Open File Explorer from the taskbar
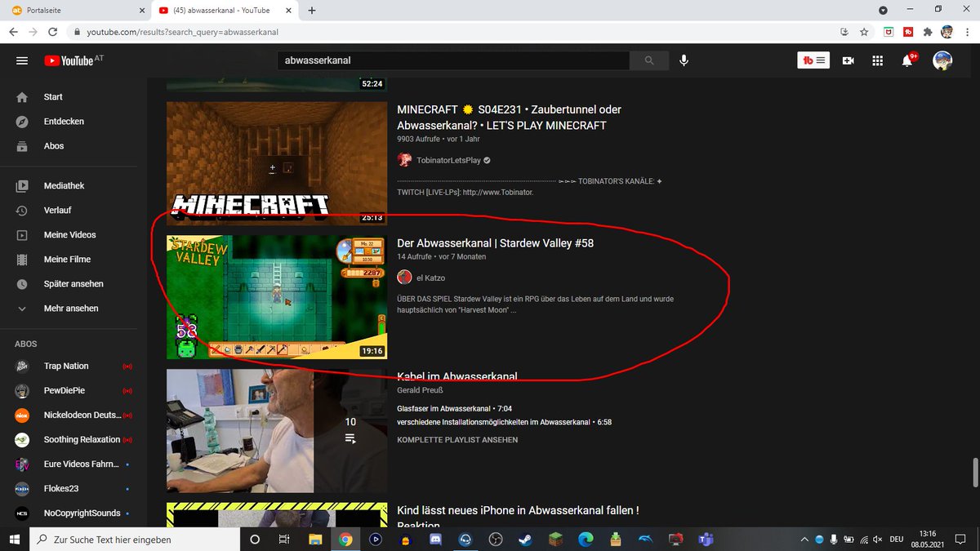 point(315,540)
